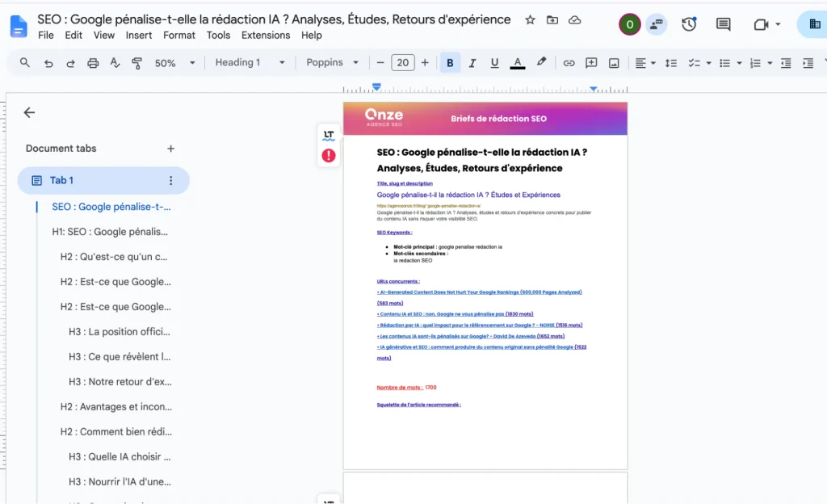Image resolution: width=827 pixels, height=504 pixels.
Task: Open bulleted list dropdown arrow
Action: pos(740,63)
